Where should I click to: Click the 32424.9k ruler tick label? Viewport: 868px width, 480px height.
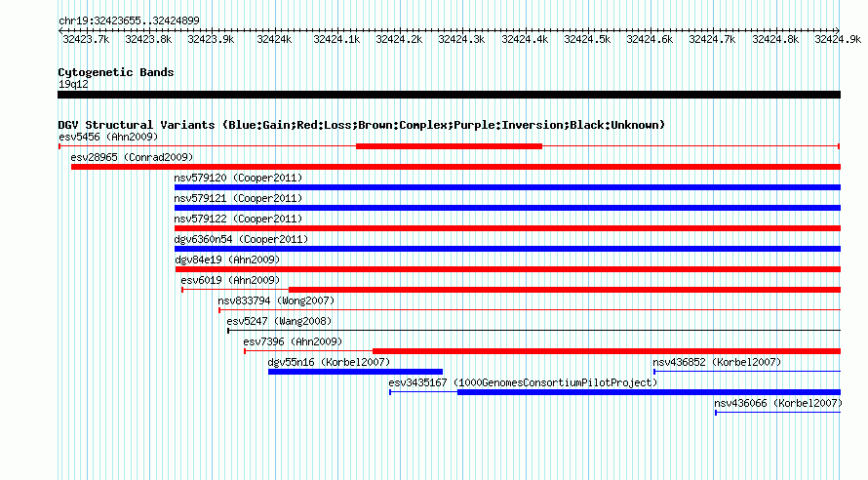[x=838, y=39]
